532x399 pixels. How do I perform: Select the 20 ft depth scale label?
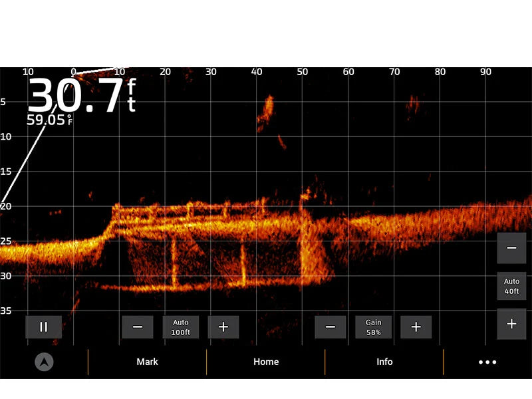[x=7, y=207]
